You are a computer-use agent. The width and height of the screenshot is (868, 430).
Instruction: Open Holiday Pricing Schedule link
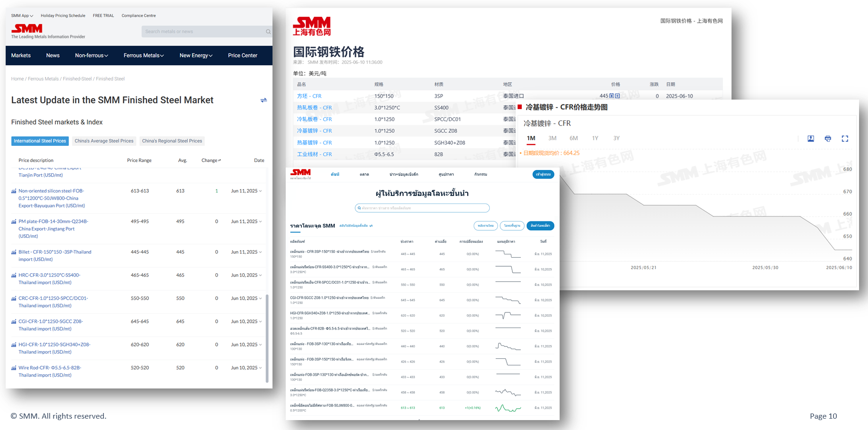click(x=63, y=16)
